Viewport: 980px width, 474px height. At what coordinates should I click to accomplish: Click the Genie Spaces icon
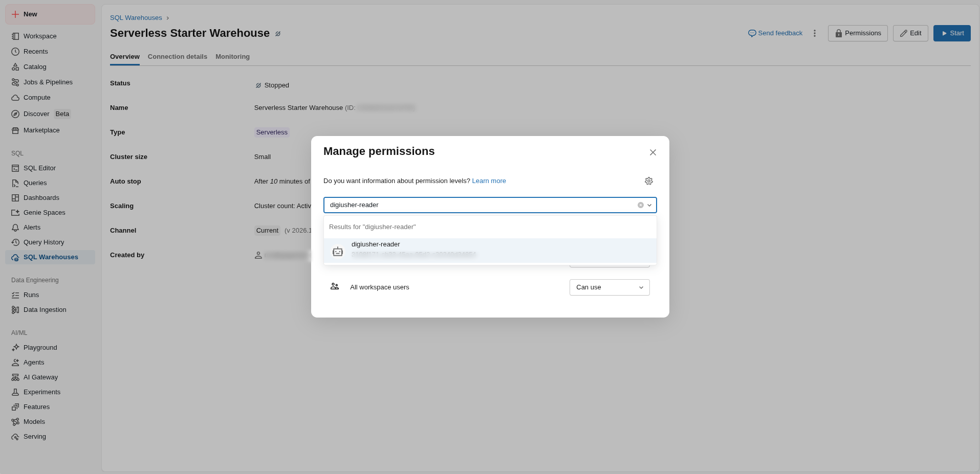[15, 213]
